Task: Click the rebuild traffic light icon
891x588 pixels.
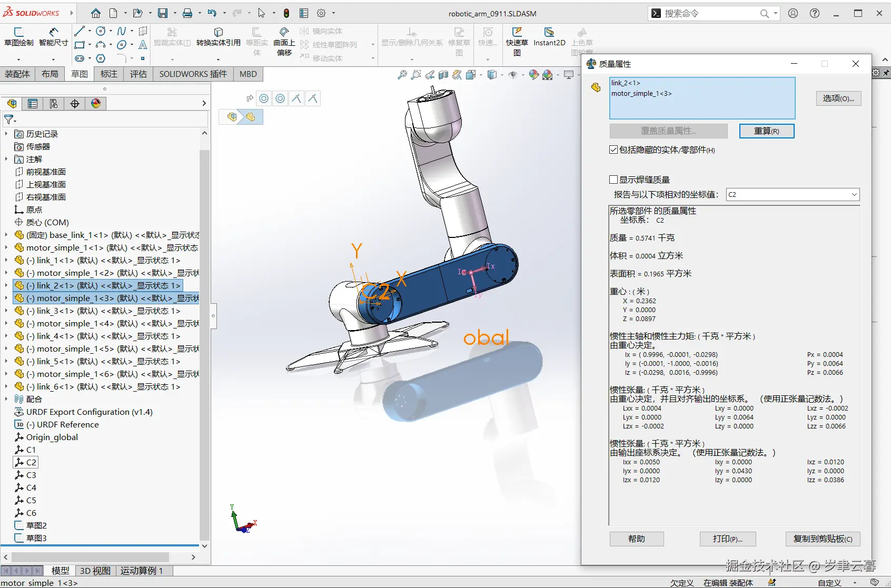Action: (x=286, y=13)
